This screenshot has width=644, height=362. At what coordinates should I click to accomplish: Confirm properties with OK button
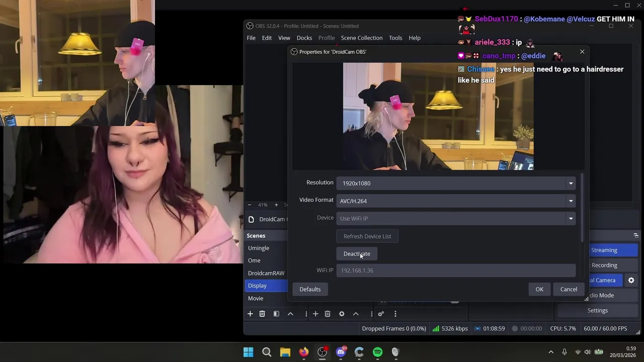tap(539, 289)
